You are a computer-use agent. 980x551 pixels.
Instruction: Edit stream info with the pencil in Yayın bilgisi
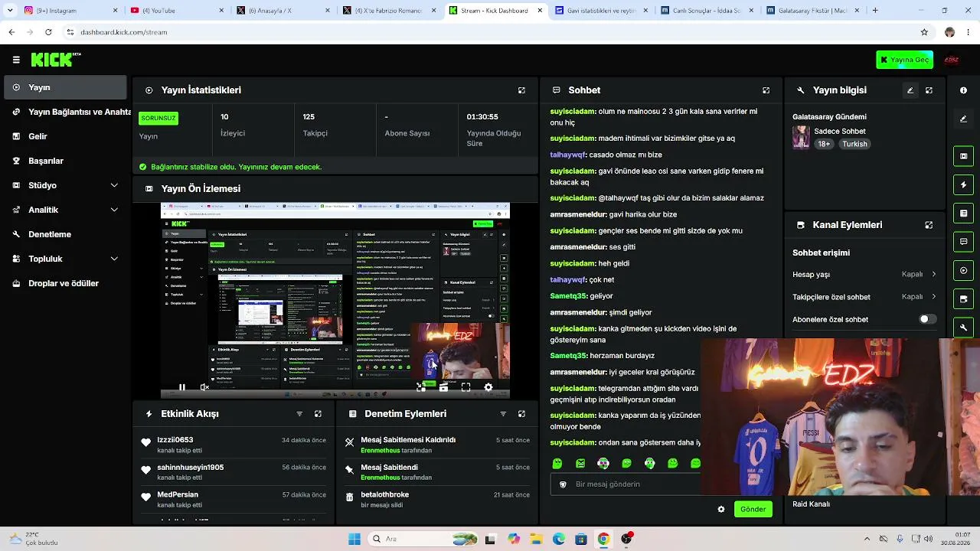click(910, 90)
